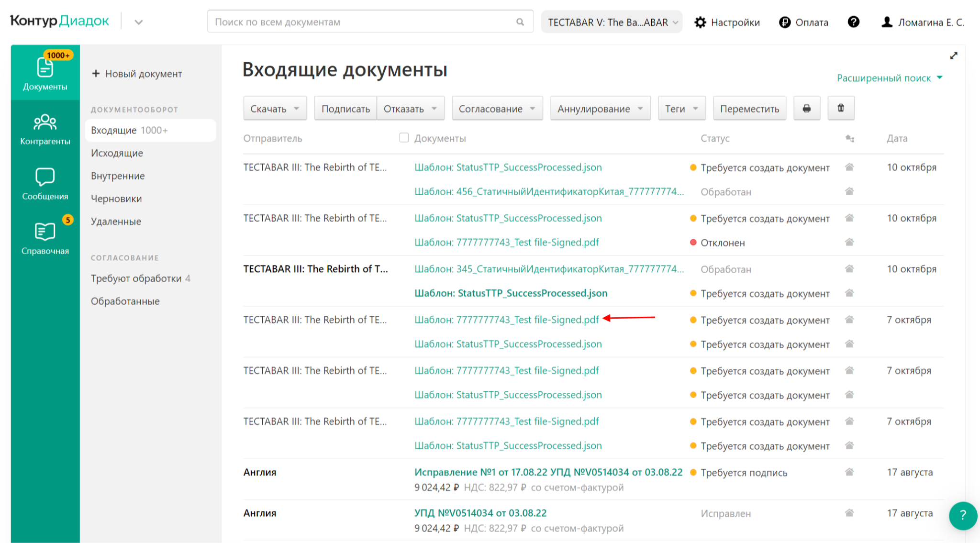Screen dimensions: 980x543
Task: Toggle the select-all Документы checkbox
Action: pyautogui.click(x=404, y=138)
